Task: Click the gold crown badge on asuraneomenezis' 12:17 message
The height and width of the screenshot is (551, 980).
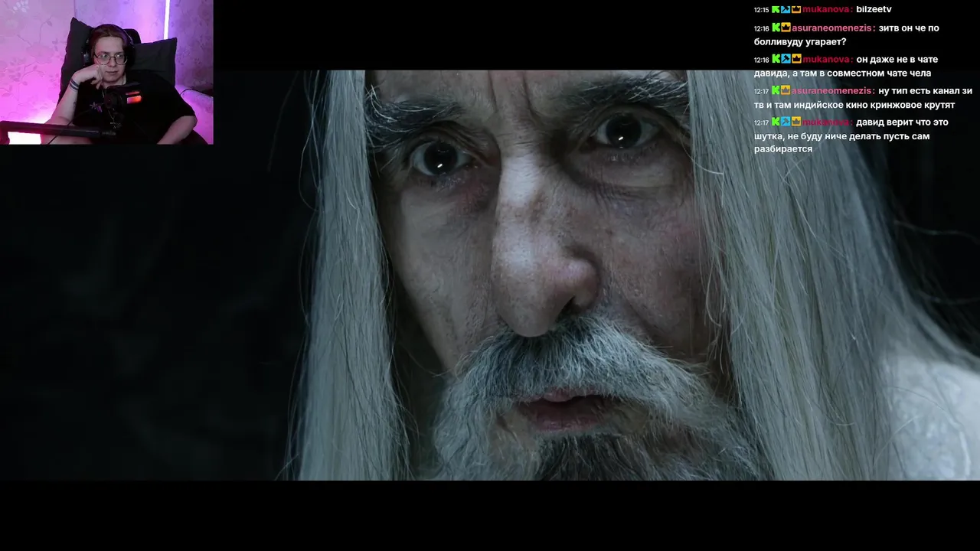Action: pyautogui.click(x=786, y=90)
